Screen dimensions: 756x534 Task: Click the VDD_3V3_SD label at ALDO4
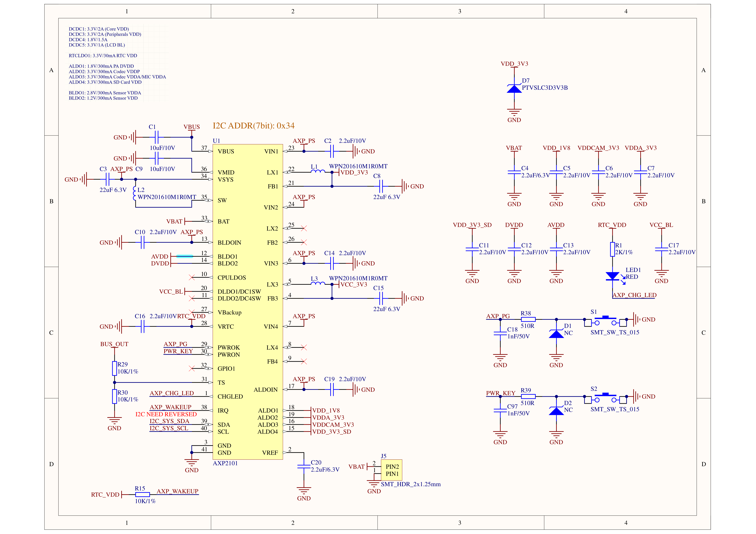(x=332, y=432)
